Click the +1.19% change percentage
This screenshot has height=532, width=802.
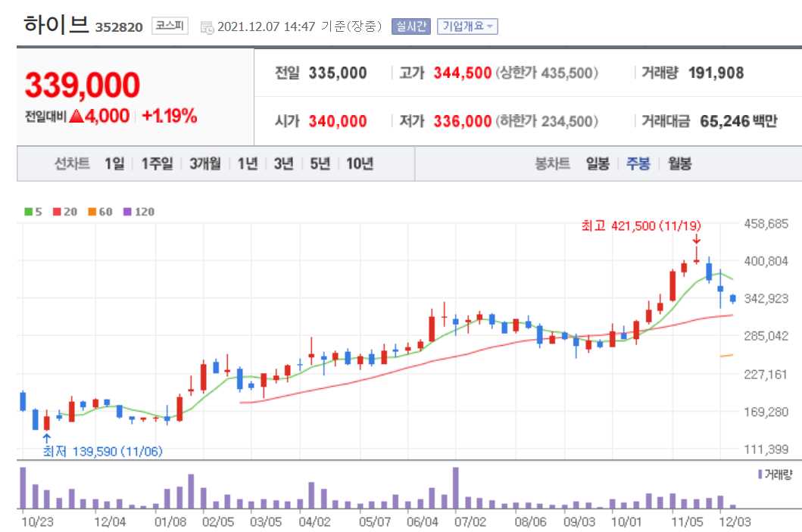tap(170, 116)
